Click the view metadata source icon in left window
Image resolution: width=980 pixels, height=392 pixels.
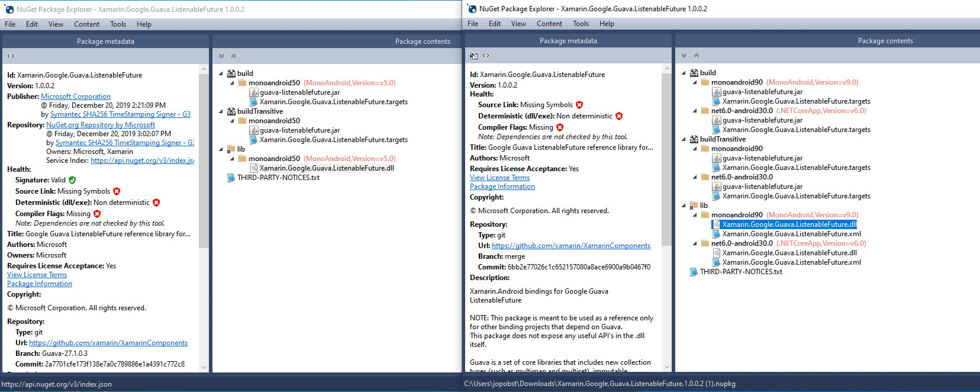(11, 56)
